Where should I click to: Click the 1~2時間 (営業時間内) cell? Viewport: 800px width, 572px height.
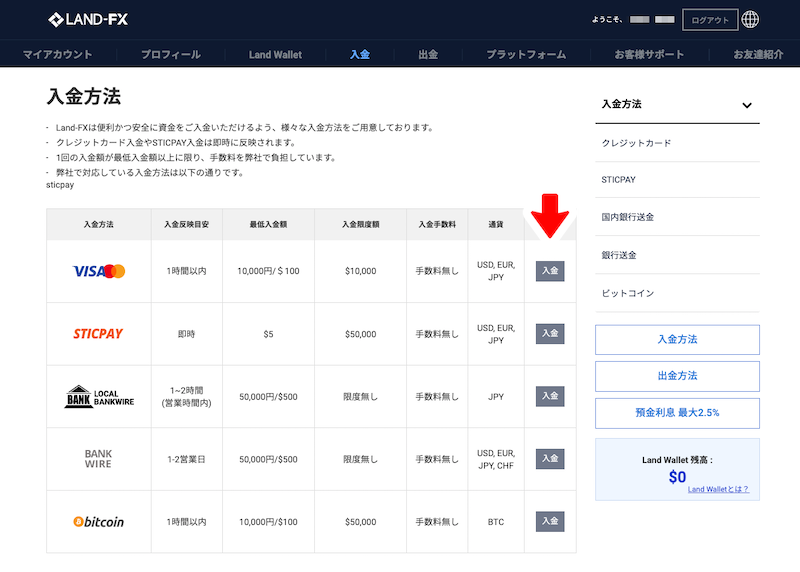[186, 396]
